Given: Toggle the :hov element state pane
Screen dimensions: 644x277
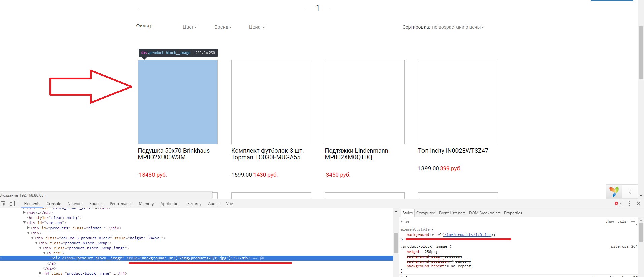Looking at the screenshot, I should 610,221.
